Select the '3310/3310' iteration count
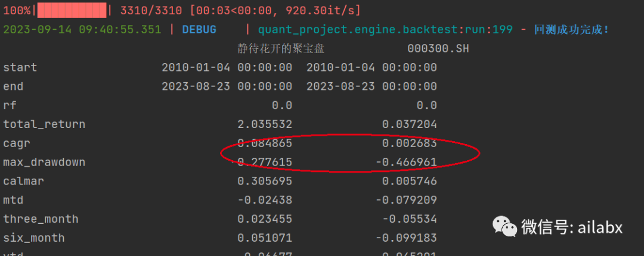644x256 pixels. [x=151, y=10]
